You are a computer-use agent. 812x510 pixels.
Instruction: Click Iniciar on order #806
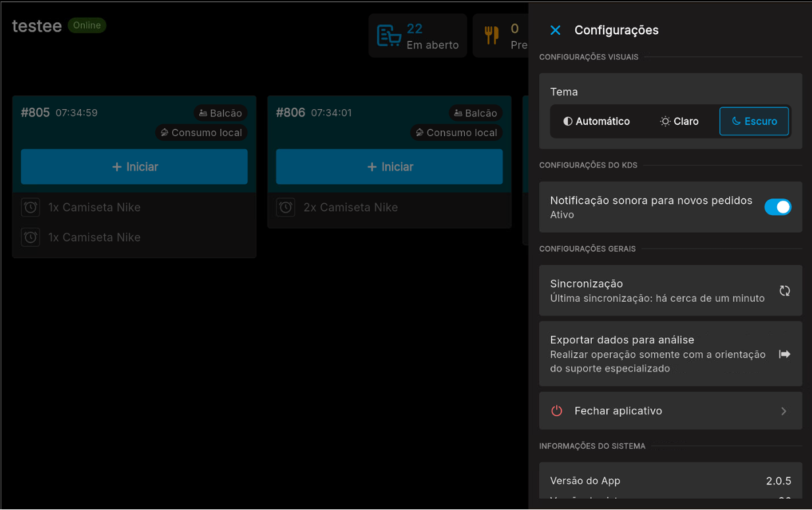pos(389,167)
